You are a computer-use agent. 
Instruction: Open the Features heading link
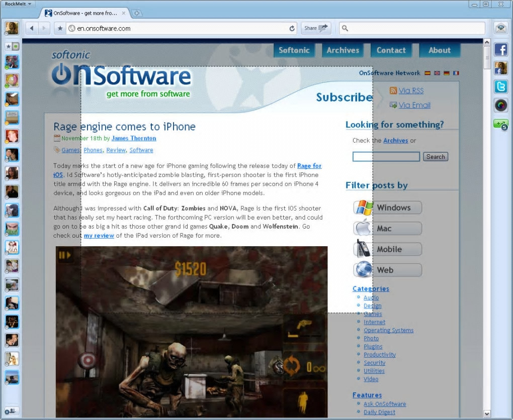[367, 395]
